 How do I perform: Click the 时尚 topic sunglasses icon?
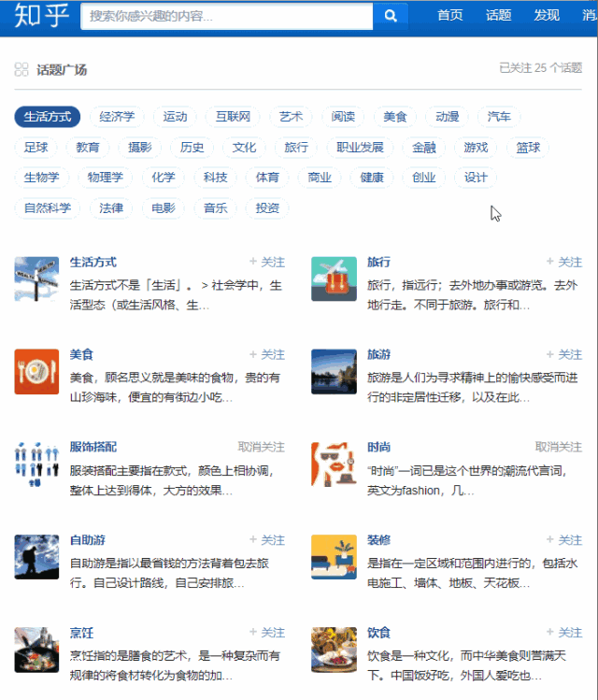(x=334, y=464)
